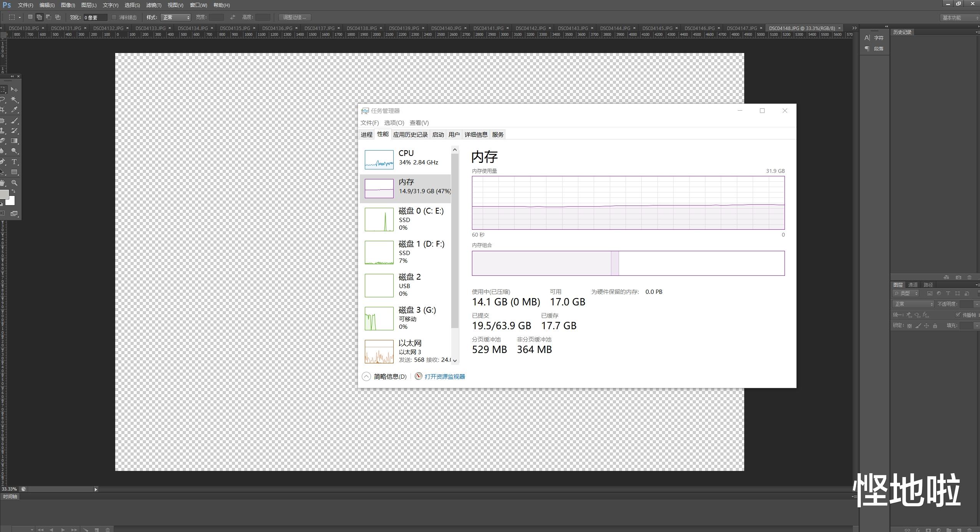Screen dimensions: 980x532
Task: Click the feather value input field
Action: click(95, 17)
